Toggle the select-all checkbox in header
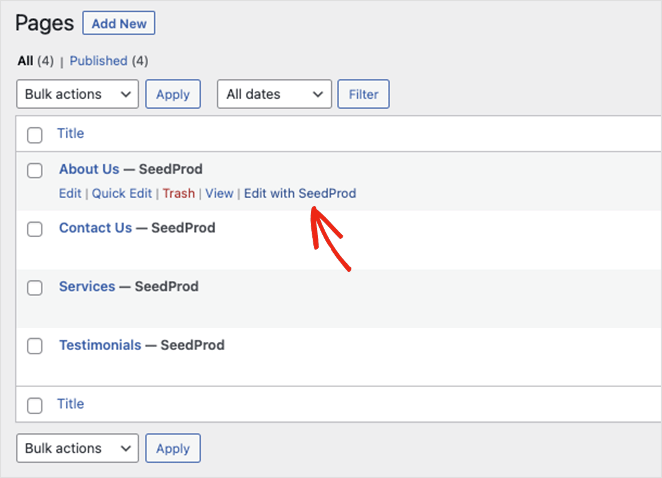The width and height of the screenshot is (662, 478). (x=35, y=135)
